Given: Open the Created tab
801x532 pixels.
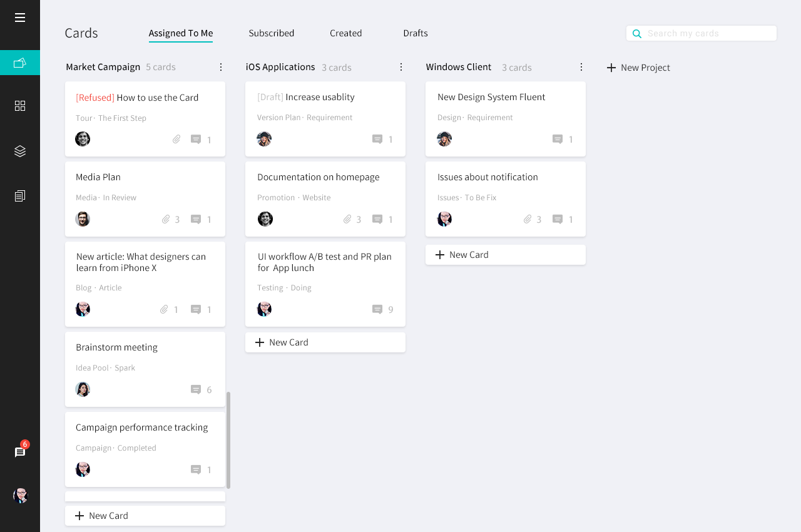Looking at the screenshot, I should pos(345,33).
